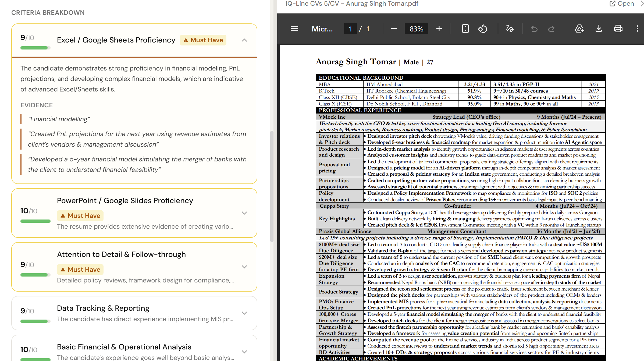Click the Created PnL projections evidence quote

pyautogui.click(x=137, y=139)
